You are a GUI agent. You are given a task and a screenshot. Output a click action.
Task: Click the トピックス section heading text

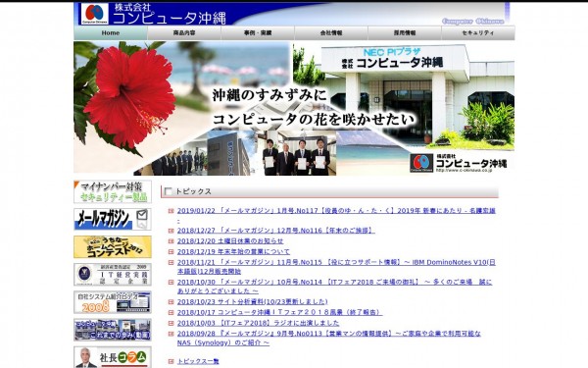193,191
